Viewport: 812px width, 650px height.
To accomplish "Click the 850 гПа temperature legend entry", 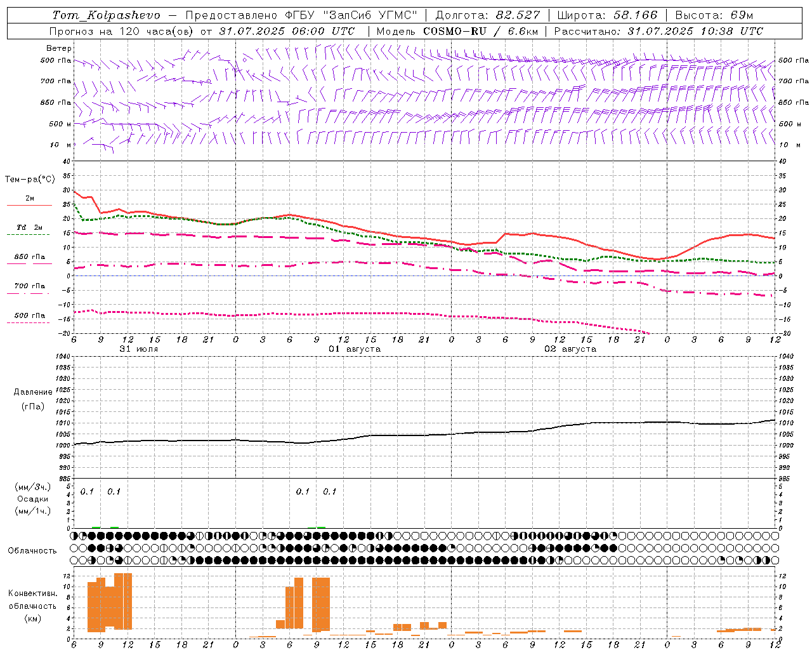I will point(30,257).
